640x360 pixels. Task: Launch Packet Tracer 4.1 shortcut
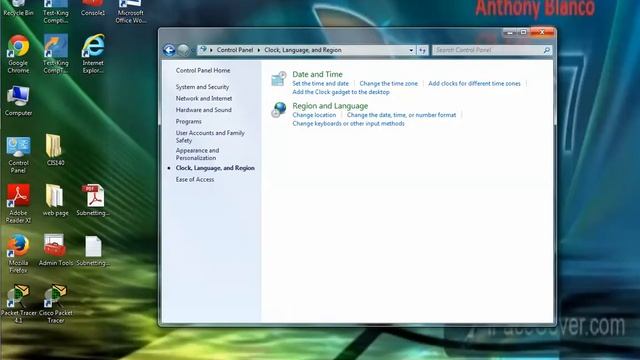coord(18,296)
